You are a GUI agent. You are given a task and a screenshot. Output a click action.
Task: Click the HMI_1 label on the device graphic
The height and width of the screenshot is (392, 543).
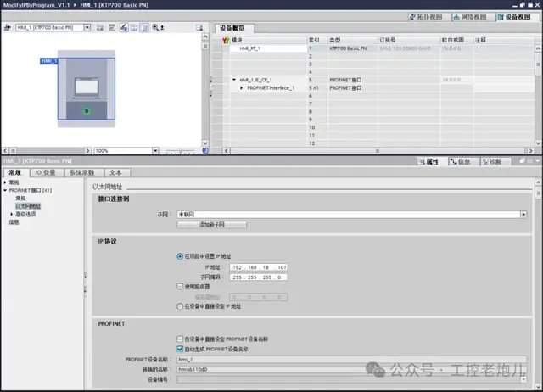point(49,61)
